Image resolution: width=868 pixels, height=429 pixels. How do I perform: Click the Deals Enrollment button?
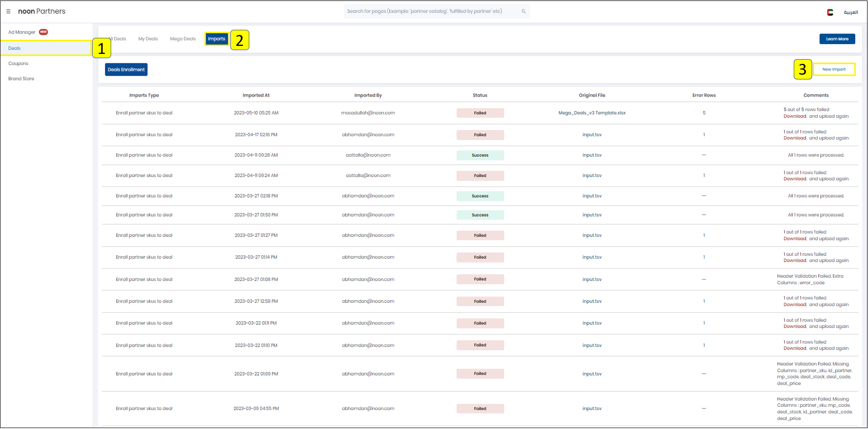[126, 70]
